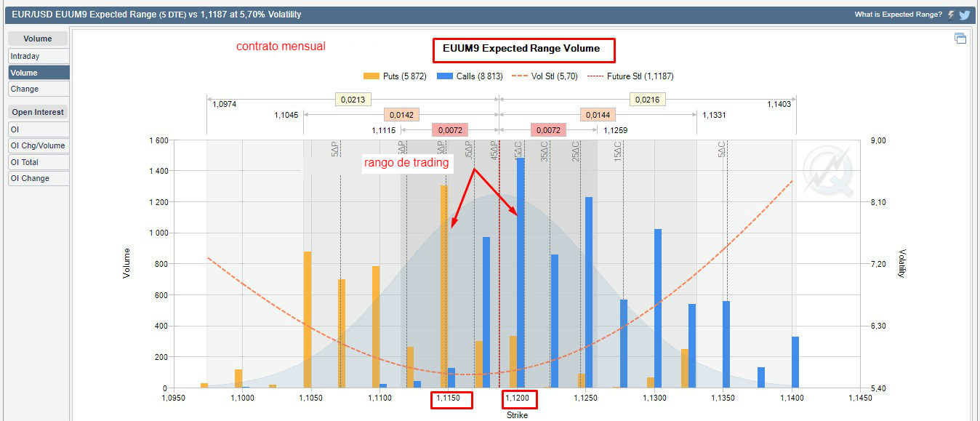The width and height of the screenshot is (980, 421).
Task: Select the Volume view in sidebar
Action: point(39,73)
